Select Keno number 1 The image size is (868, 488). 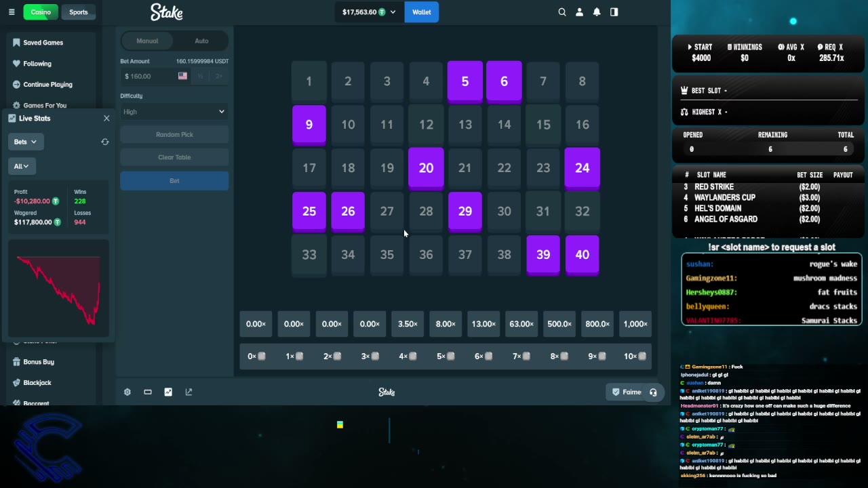click(309, 82)
